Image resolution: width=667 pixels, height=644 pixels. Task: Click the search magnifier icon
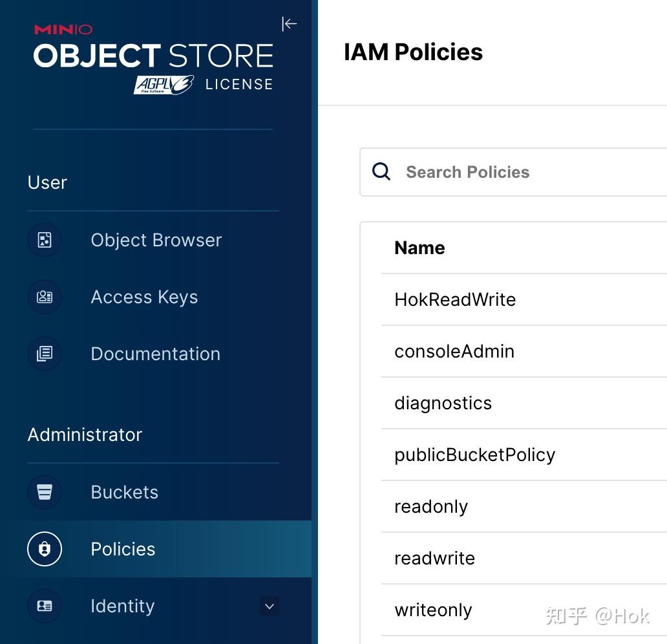[x=381, y=171]
